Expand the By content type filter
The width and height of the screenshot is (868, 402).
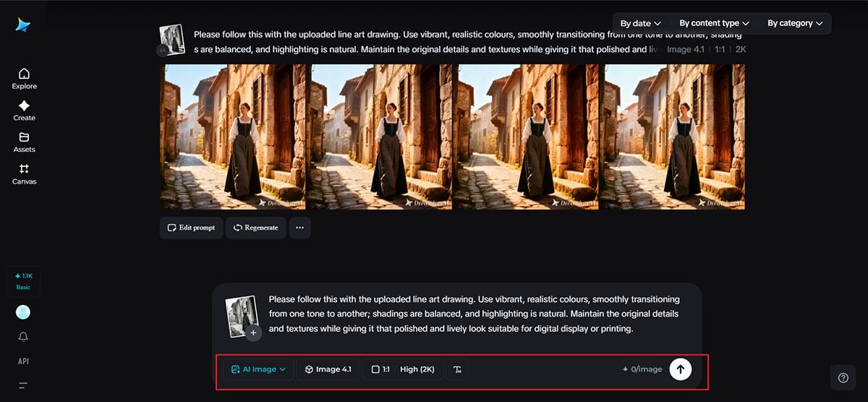point(713,23)
